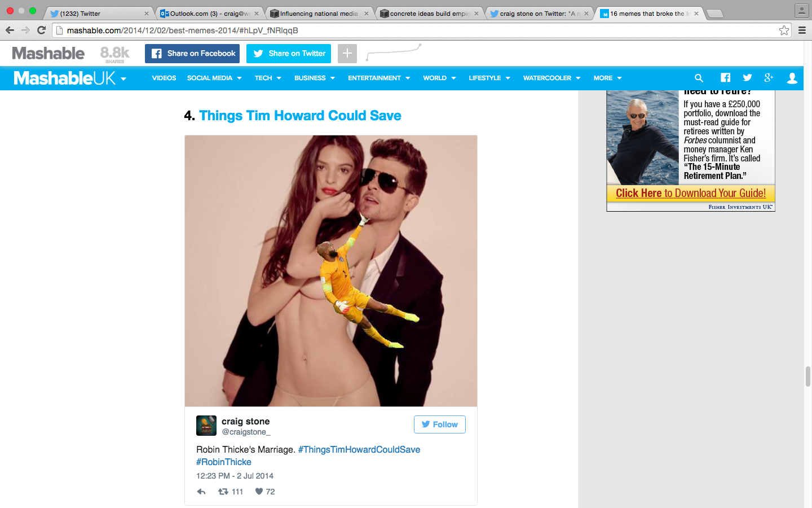This screenshot has height=508, width=812.
Task: Click the Share on Twitter button
Action: pyautogui.click(x=289, y=54)
